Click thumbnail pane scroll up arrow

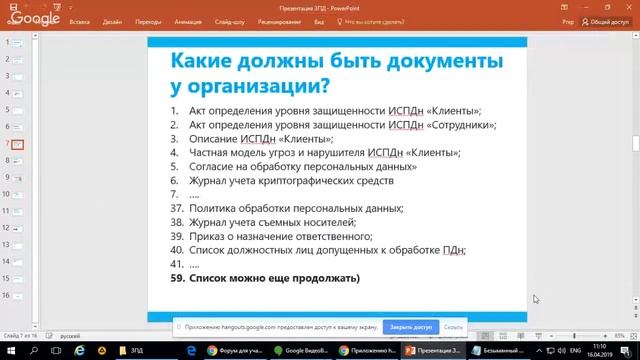pos(35,36)
